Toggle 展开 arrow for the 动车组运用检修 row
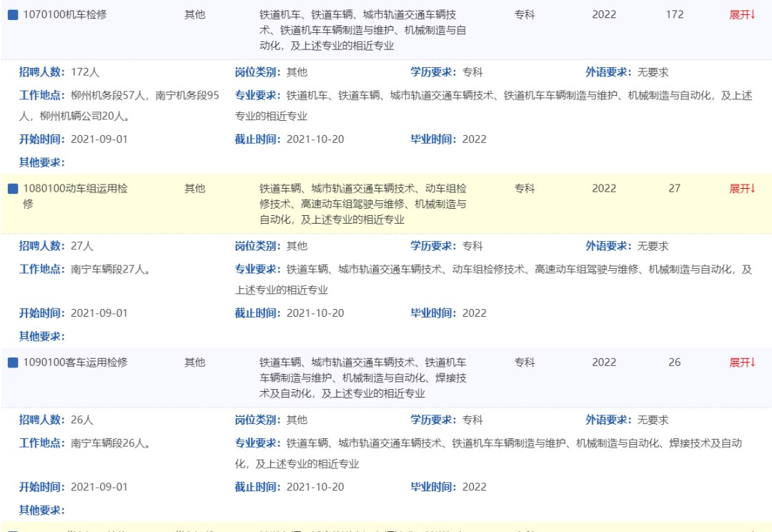The height and width of the screenshot is (532, 772). tap(742, 189)
